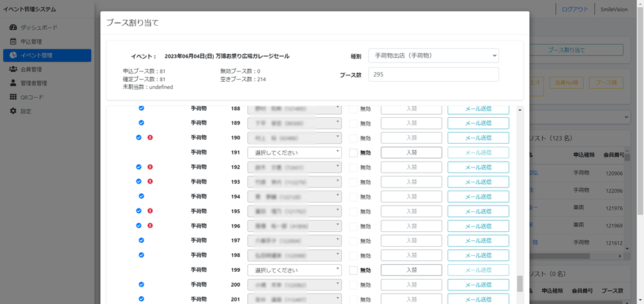Click 入替 button for booth 191
Image resolution: width=644 pixels, height=304 pixels.
coord(412,153)
